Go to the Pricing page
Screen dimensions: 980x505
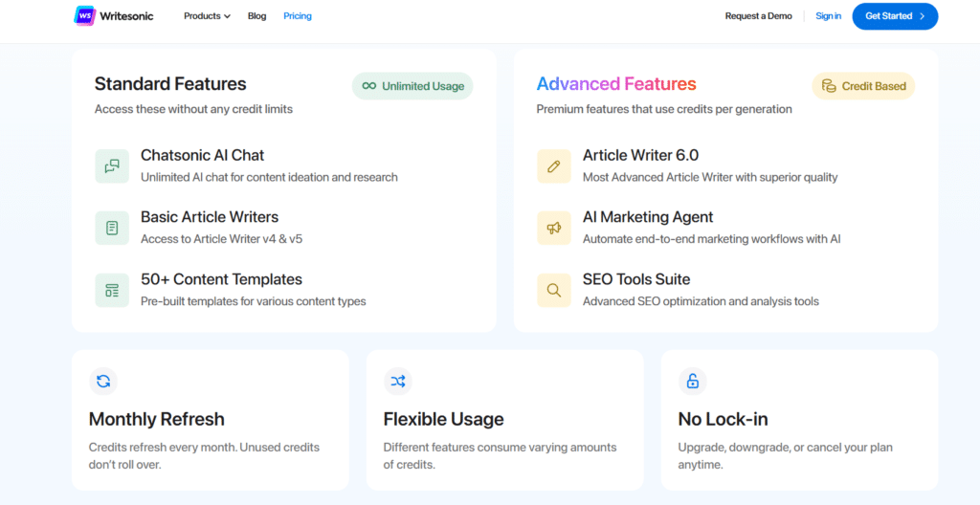coord(298,16)
